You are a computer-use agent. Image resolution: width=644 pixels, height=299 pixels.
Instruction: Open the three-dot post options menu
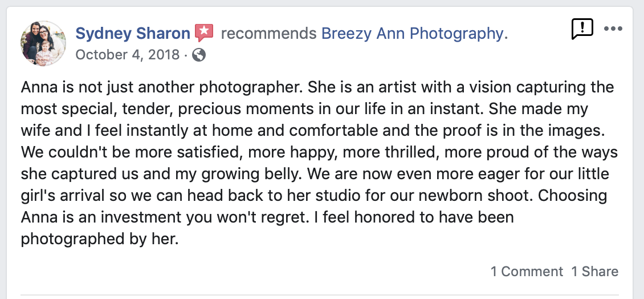click(613, 29)
